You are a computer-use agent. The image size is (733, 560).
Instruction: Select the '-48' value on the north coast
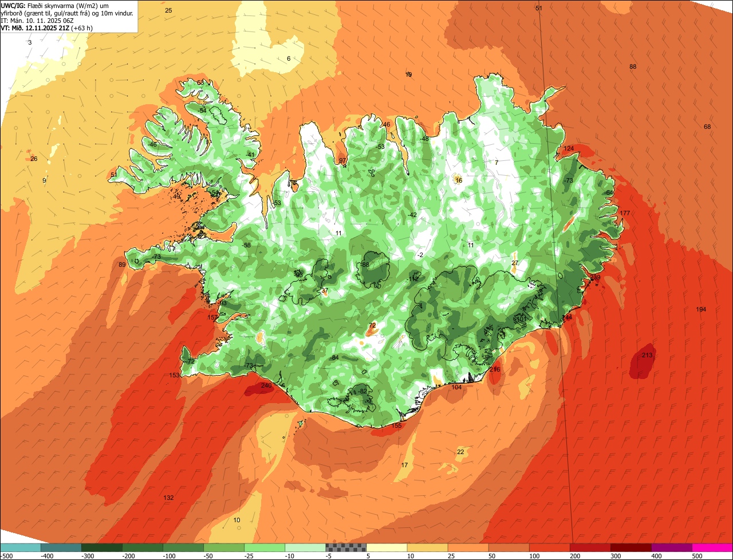[424, 139]
